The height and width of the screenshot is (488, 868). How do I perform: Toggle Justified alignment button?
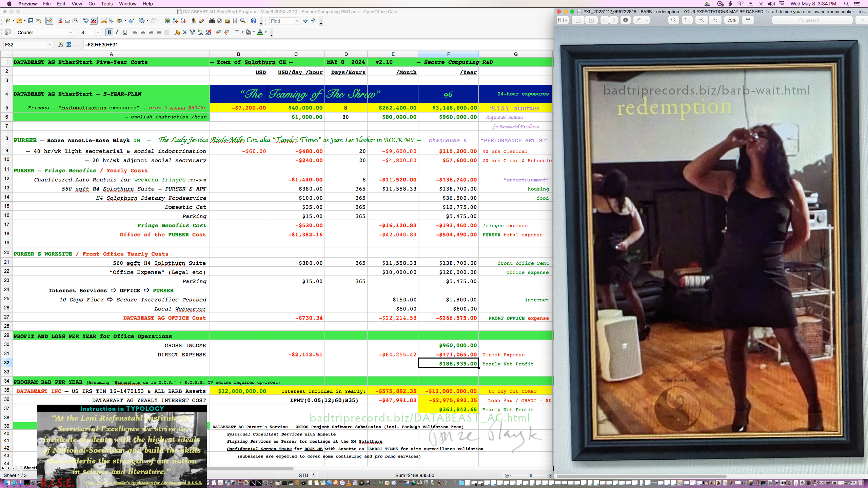coord(158,33)
